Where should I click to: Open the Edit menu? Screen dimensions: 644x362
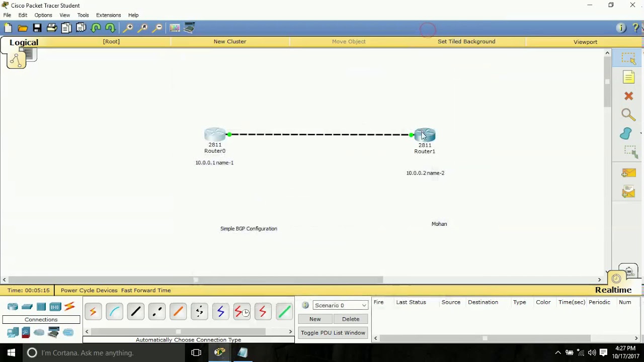pyautogui.click(x=23, y=15)
